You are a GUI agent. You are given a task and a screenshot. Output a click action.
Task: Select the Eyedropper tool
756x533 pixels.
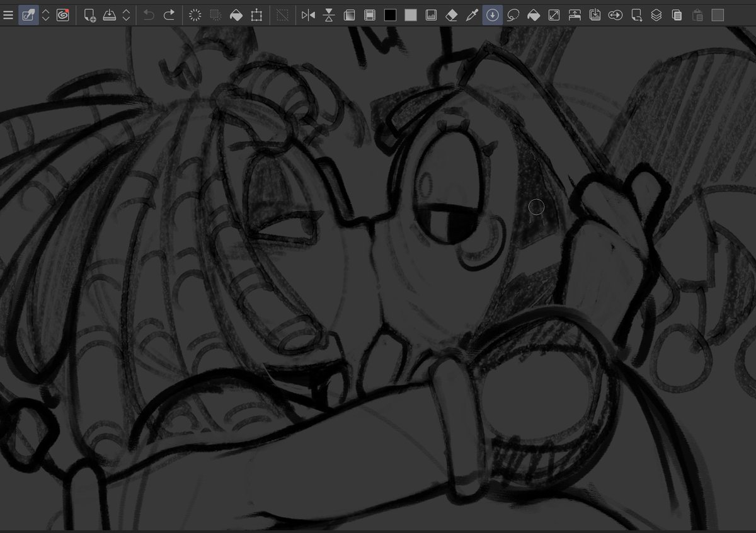[472, 14]
